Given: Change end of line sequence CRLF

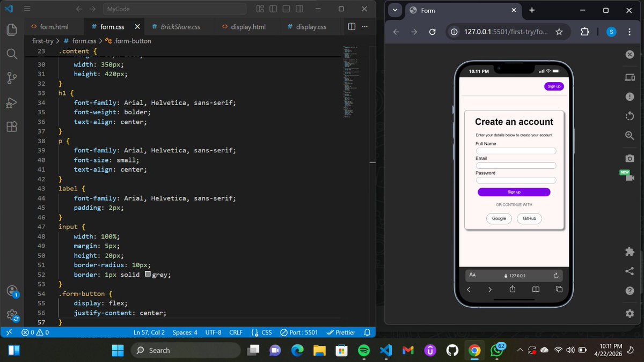Looking at the screenshot, I should coord(236,333).
